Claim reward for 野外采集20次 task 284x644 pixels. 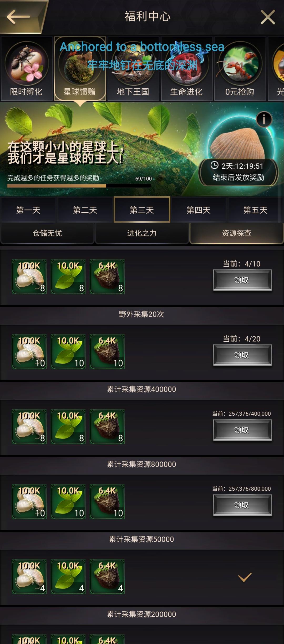pyautogui.click(x=242, y=355)
